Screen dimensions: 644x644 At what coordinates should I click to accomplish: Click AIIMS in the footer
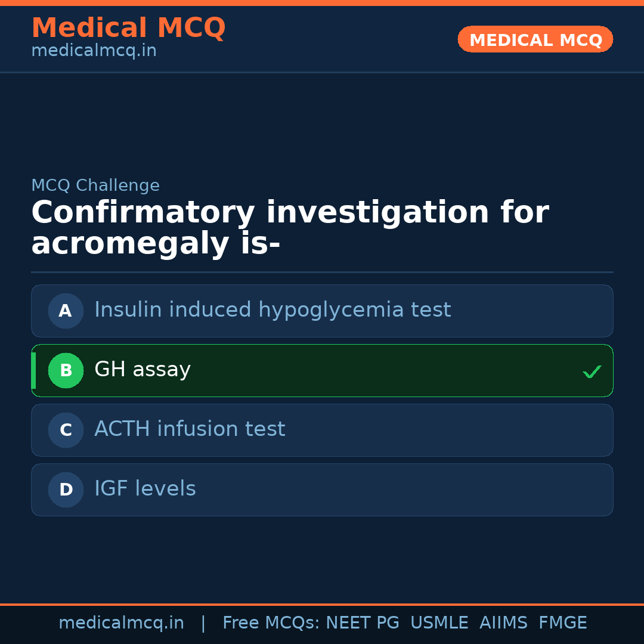click(503, 623)
